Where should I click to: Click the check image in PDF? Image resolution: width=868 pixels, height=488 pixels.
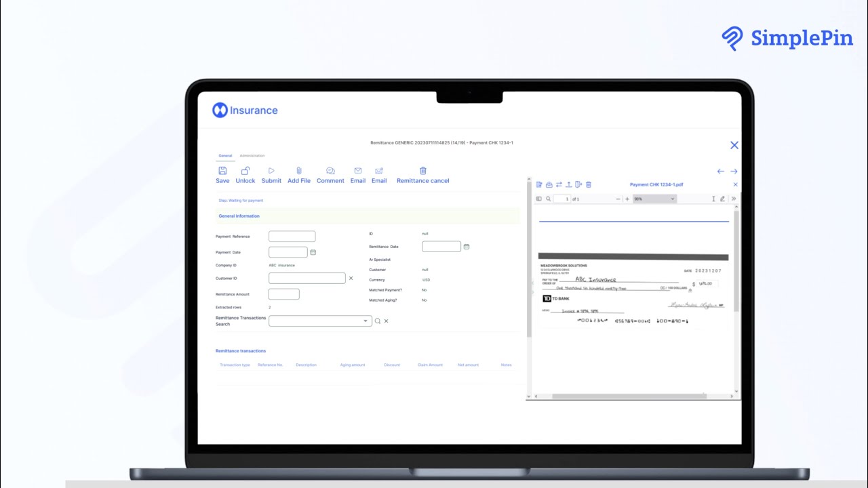633,291
